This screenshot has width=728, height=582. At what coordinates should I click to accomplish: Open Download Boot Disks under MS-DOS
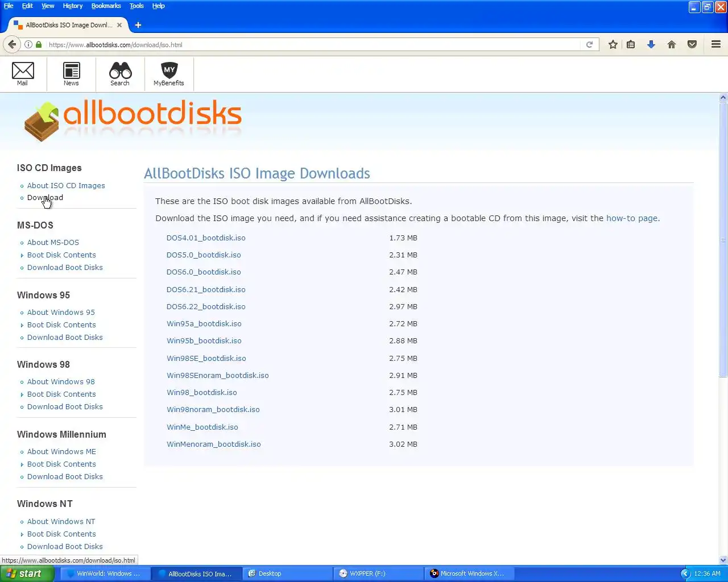[65, 267]
